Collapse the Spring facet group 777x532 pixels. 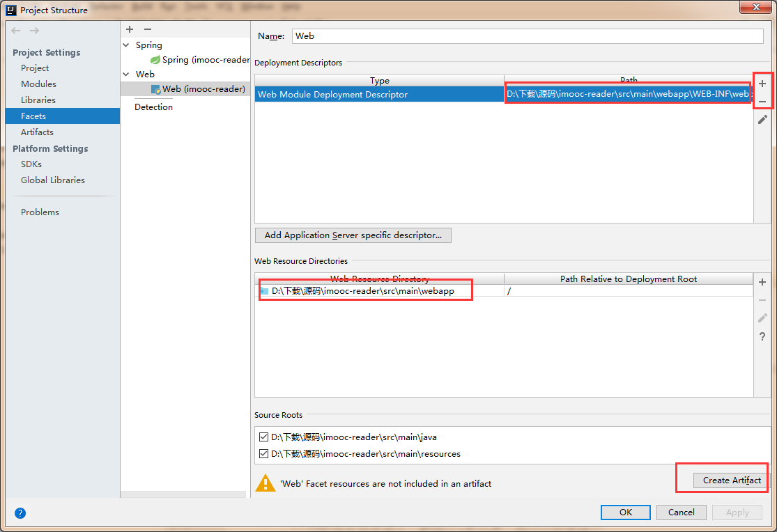tap(126, 45)
